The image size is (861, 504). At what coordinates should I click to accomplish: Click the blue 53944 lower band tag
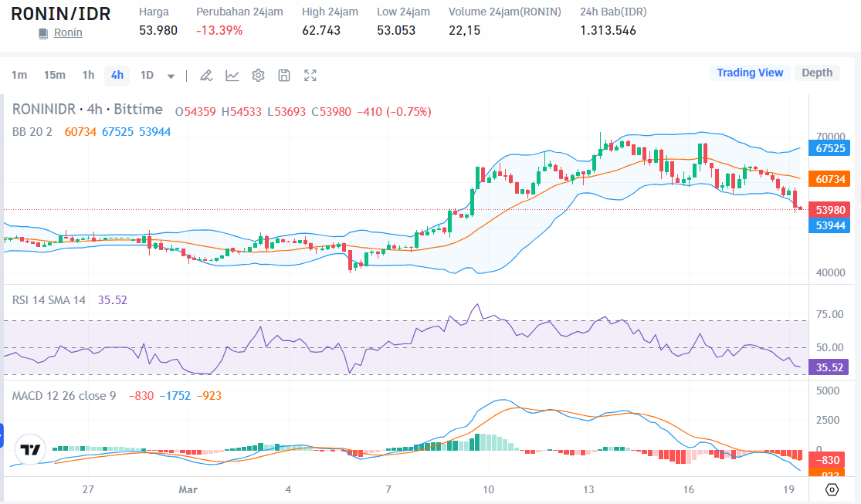click(x=829, y=225)
